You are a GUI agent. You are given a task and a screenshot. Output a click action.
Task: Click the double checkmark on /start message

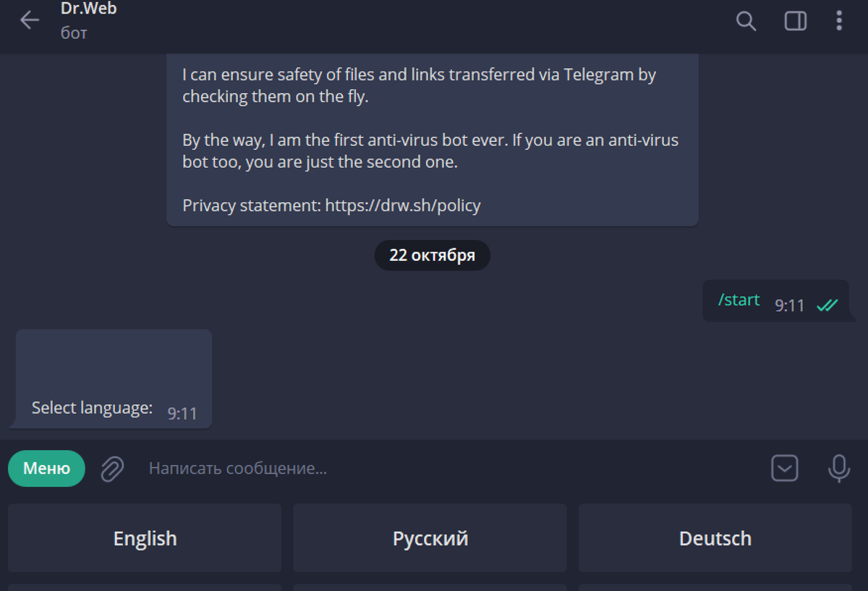[x=826, y=306]
